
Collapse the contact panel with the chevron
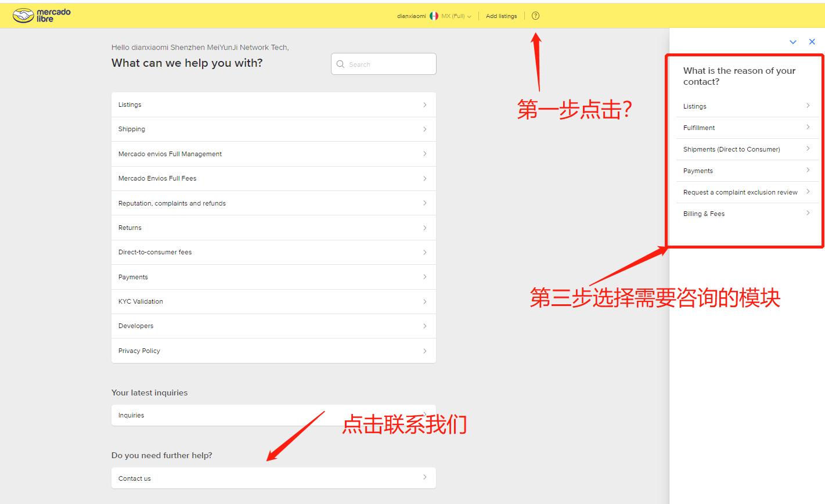(x=792, y=42)
